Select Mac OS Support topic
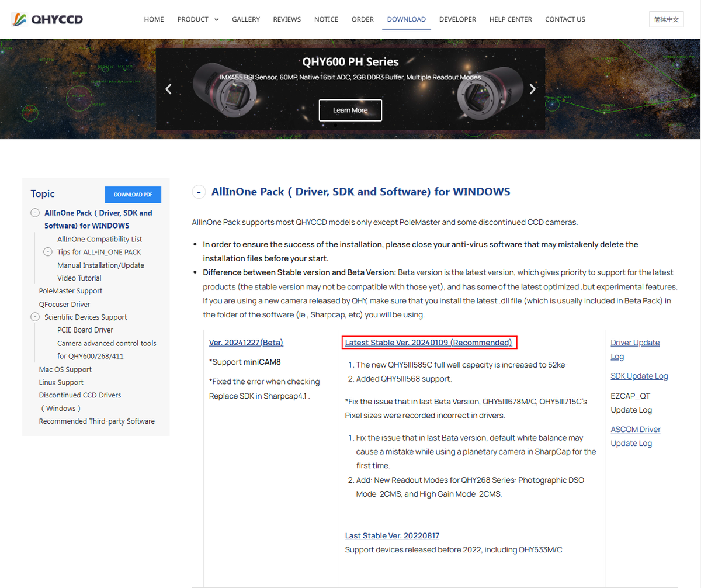Viewport: 701px width, 588px height. pyautogui.click(x=65, y=369)
